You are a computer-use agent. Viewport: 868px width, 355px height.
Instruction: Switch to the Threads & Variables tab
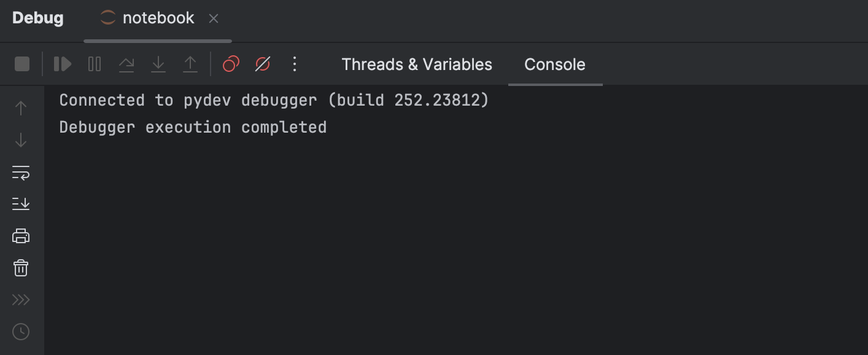point(417,64)
